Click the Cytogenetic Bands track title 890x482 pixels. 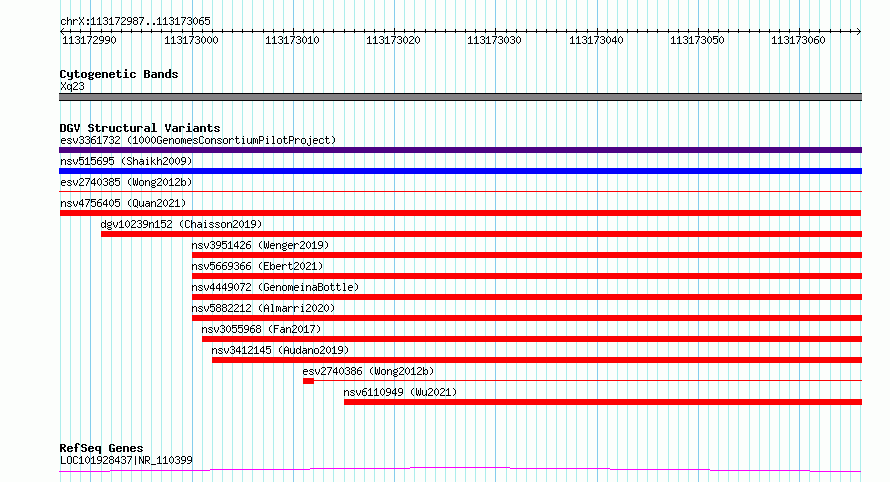point(119,74)
